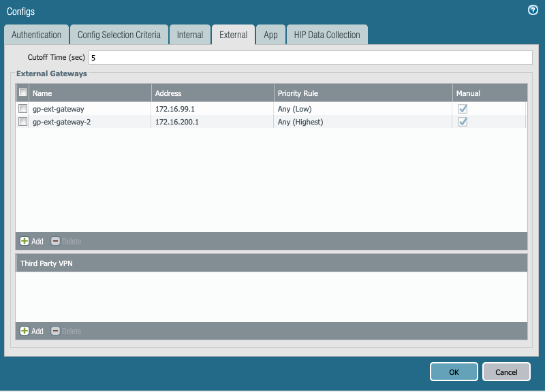
Task: Switch to the Internal tab
Action: pos(190,34)
